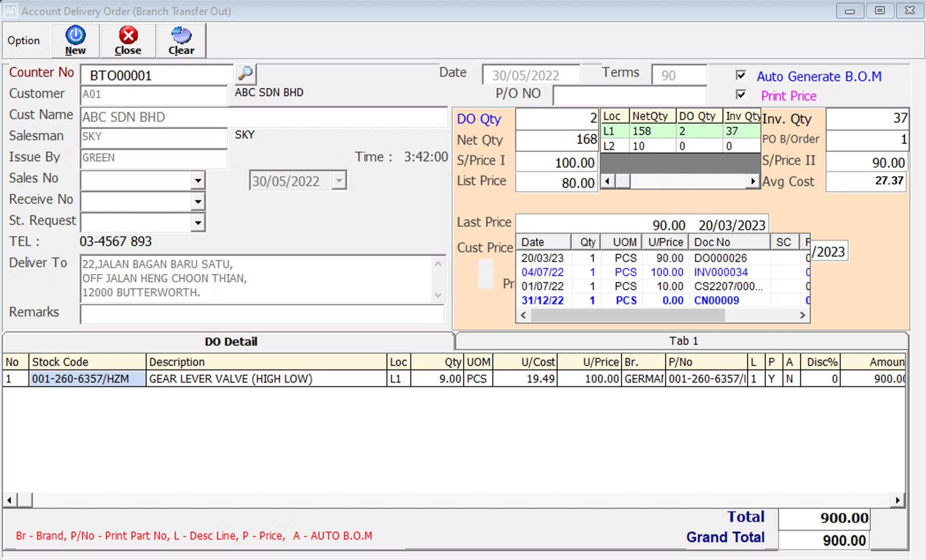This screenshot has height=560, width=926.
Task: Click the List Price field 80.00
Action: (x=557, y=182)
